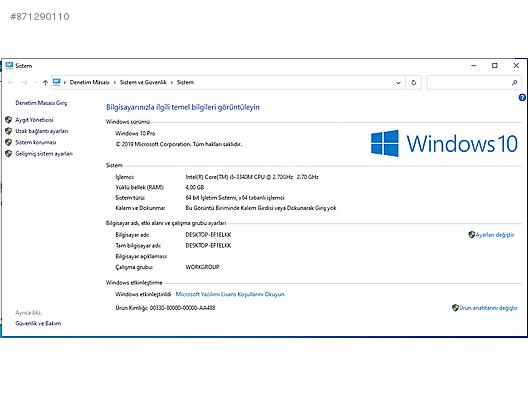Screen dimensions: 528x396
Task: Expand chevron after Sistem ve Güvenlik
Action: point(172,82)
